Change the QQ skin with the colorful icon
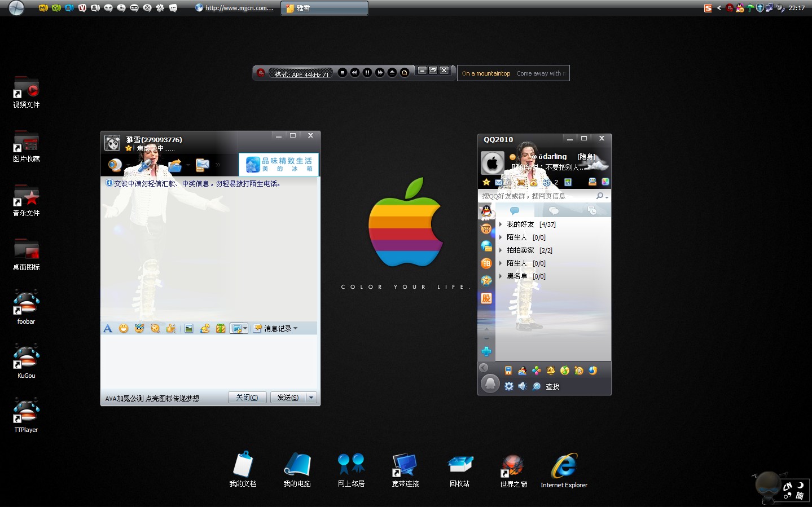Image resolution: width=812 pixels, height=507 pixels. click(x=605, y=182)
